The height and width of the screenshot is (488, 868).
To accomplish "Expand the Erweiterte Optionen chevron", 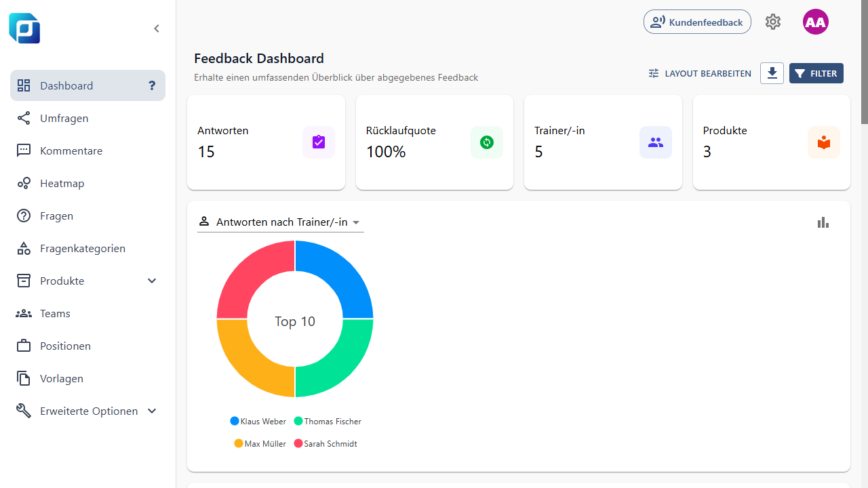I will [x=152, y=411].
